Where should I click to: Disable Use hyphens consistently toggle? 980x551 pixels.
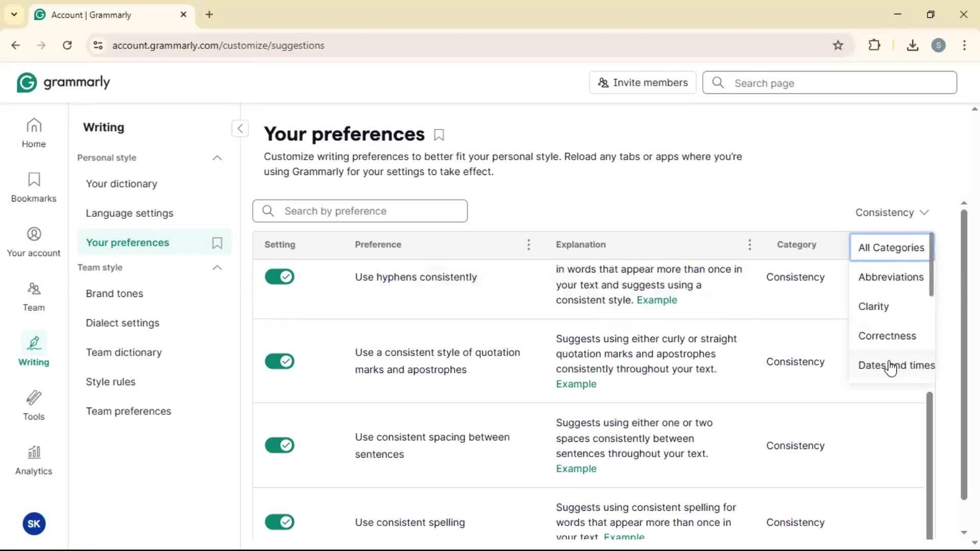(x=280, y=277)
